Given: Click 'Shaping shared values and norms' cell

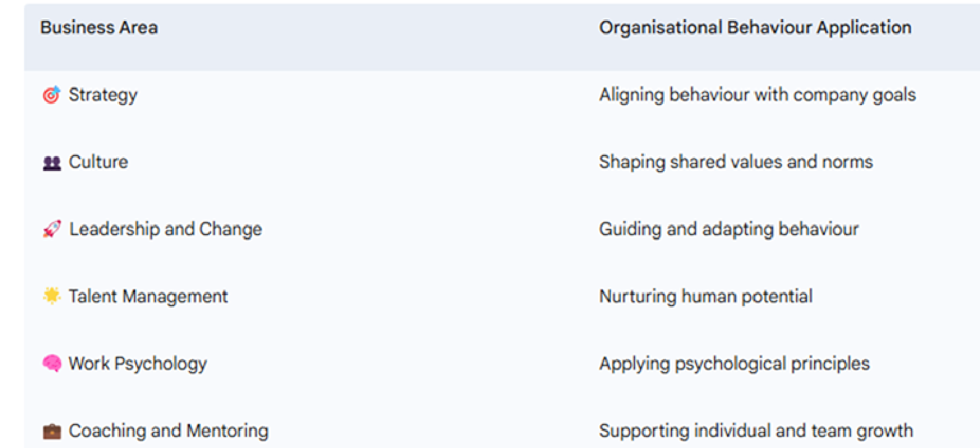Looking at the screenshot, I should (736, 162).
